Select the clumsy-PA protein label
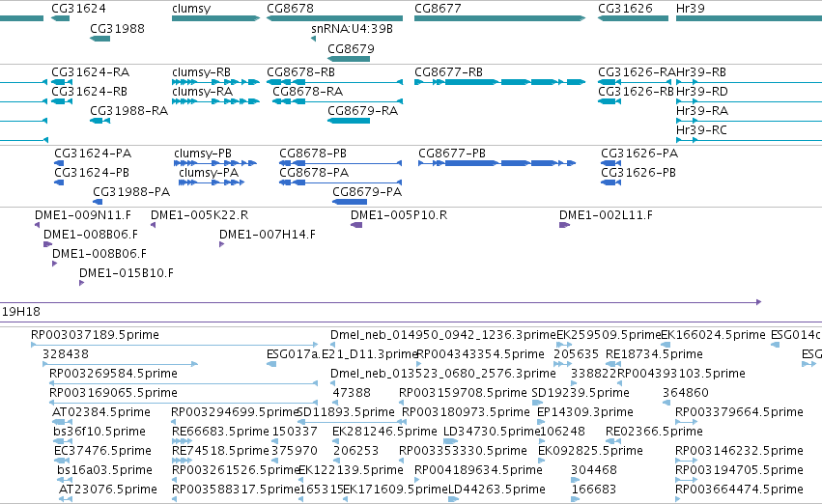The image size is (822, 504). [x=209, y=173]
